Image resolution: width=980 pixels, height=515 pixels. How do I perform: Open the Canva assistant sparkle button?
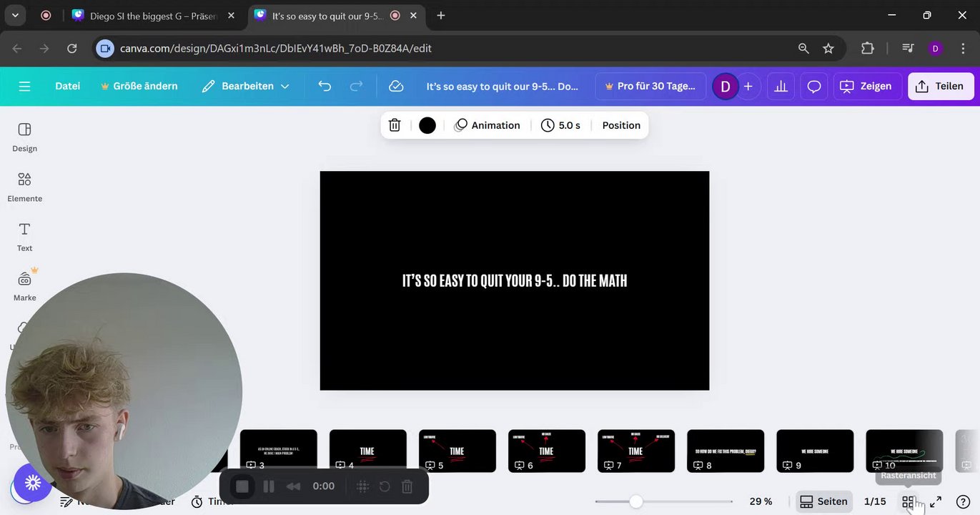(33, 483)
